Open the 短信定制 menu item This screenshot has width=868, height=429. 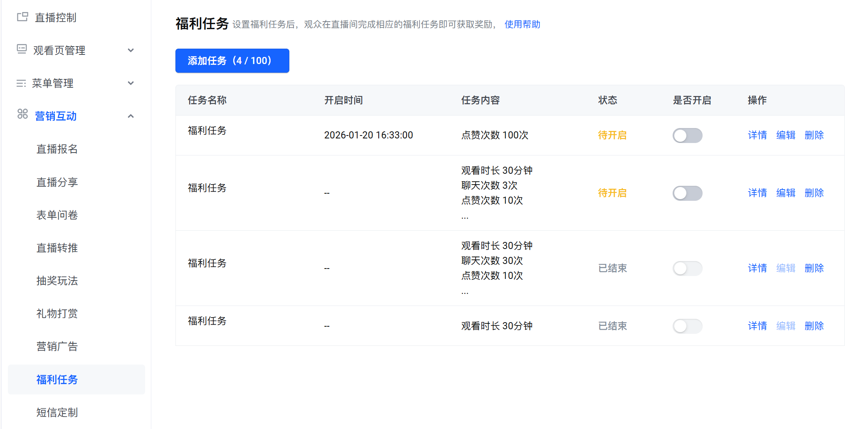(57, 412)
